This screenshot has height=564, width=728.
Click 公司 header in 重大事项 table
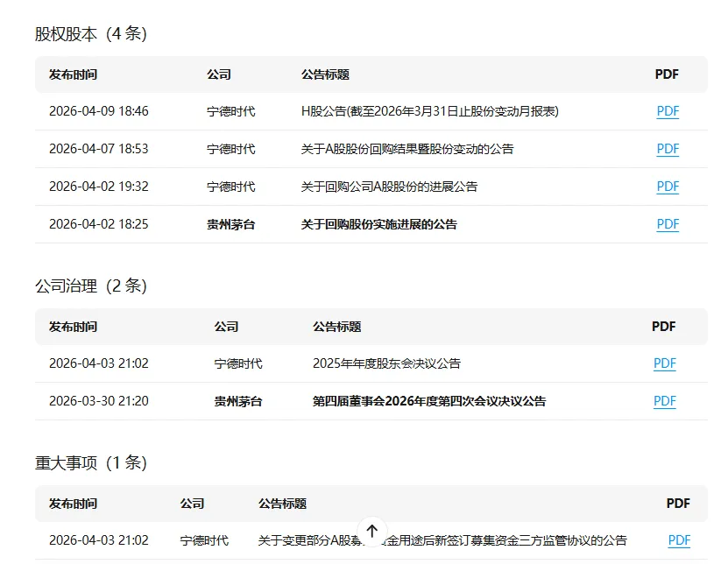[192, 504]
